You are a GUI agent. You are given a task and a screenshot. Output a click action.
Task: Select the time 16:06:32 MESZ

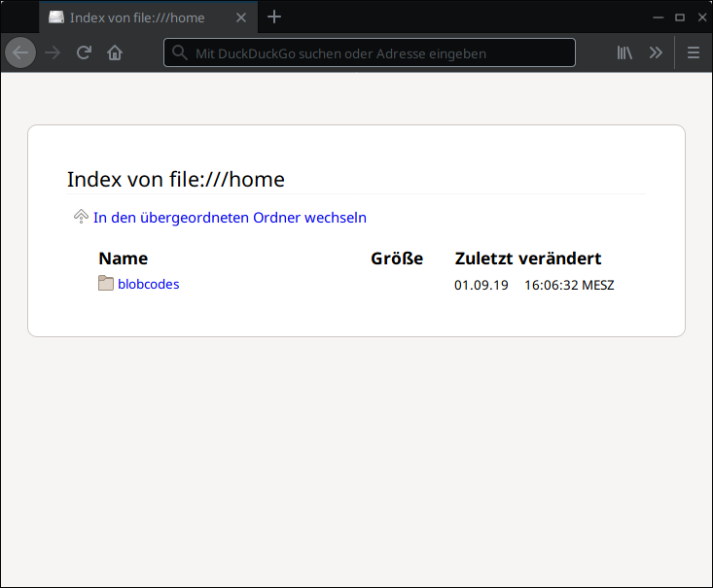pos(569,285)
